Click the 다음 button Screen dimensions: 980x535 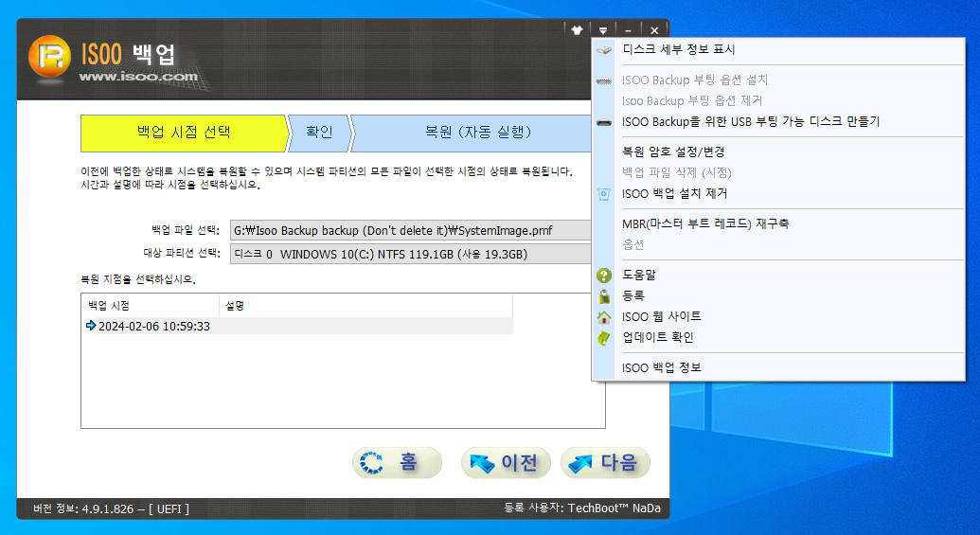pos(605,463)
